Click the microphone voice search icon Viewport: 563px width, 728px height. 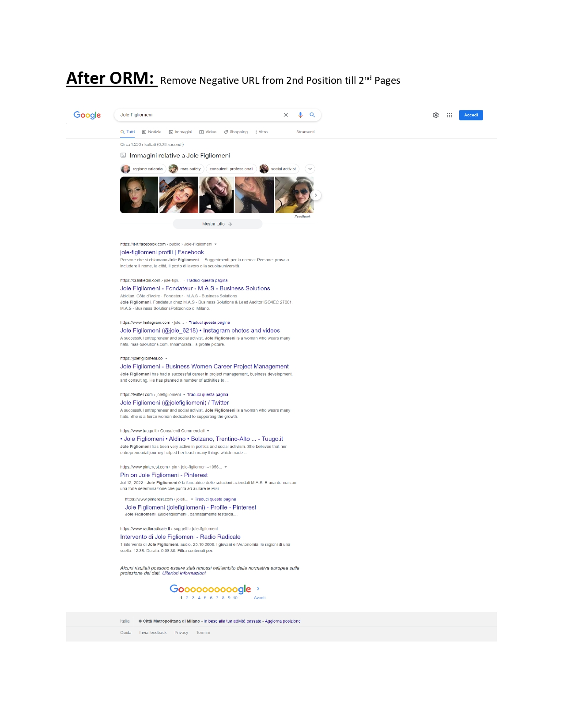[x=300, y=115]
